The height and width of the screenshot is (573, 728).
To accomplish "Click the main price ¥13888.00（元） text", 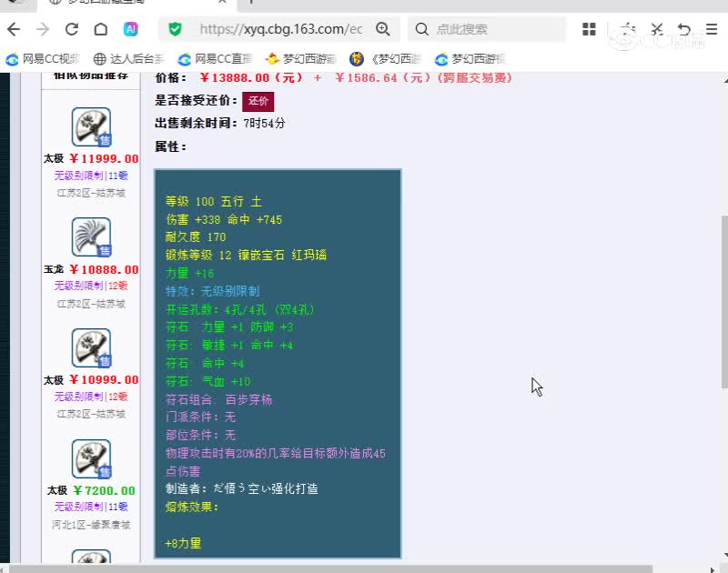I will 251,77.
